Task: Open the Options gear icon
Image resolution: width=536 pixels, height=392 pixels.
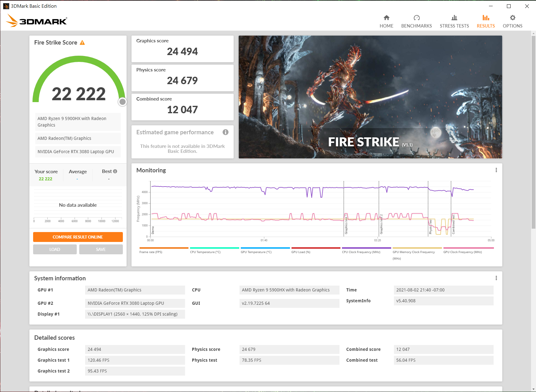Action: click(x=512, y=18)
